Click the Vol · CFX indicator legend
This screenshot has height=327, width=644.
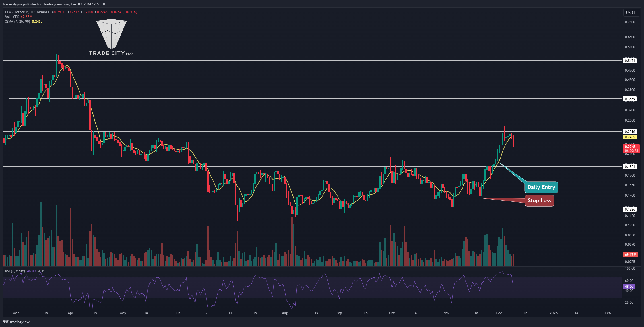coord(19,17)
